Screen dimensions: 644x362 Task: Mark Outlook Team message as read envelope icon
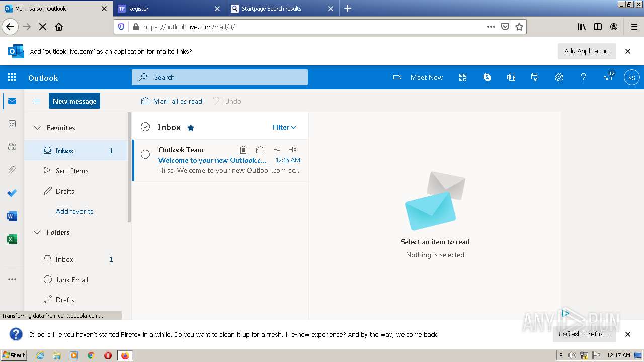(x=260, y=149)
